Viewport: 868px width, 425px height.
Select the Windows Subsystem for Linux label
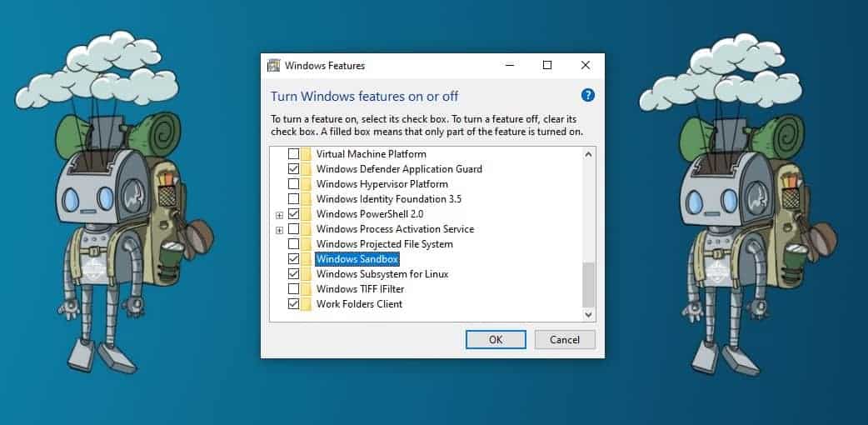(382, 273)
